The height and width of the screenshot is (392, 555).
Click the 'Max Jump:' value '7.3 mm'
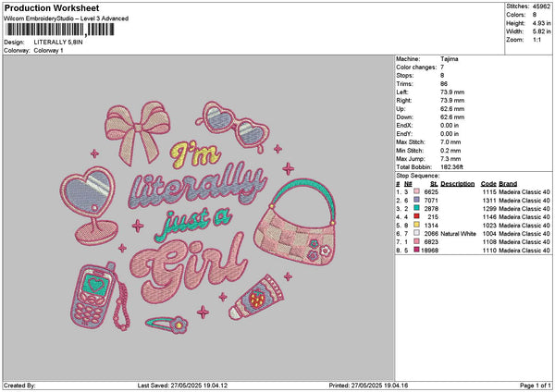point(450,159)
